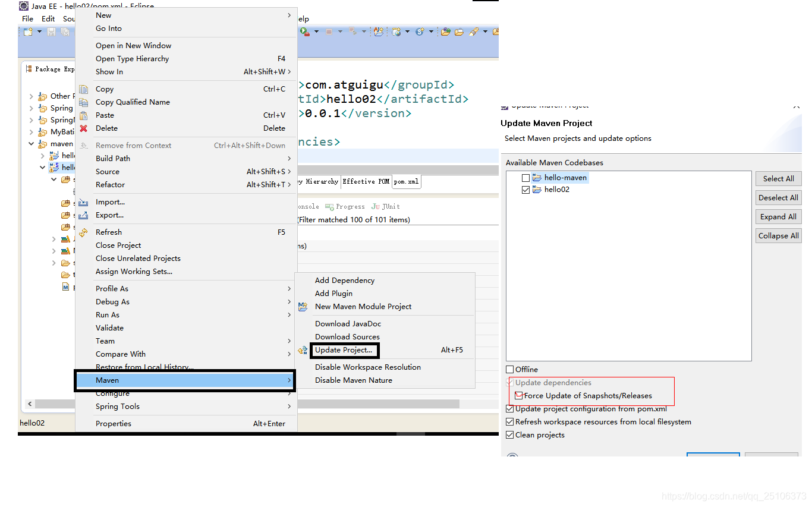Viewport: 812px width, 507px height.
Task: Click the Export icon in context menu
Action: (84, 215)
